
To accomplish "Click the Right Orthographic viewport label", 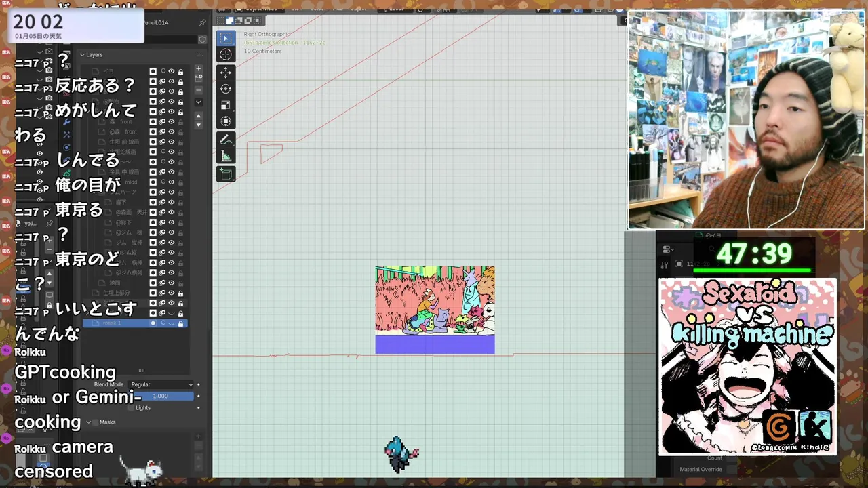I will [267, 34].
